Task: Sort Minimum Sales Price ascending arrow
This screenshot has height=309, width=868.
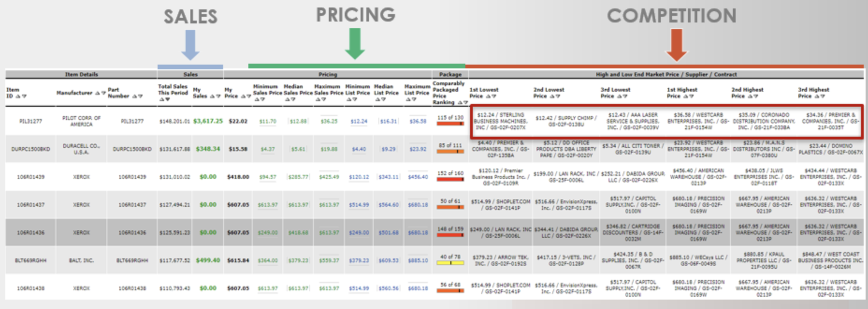Action: pyautogui.click(x=256, y=99)
